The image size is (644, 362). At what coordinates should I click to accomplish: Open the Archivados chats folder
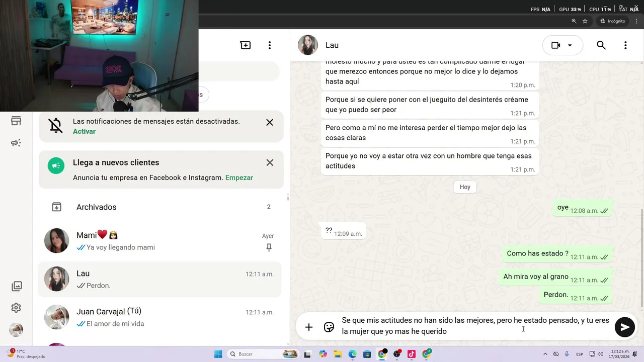pos(161,207)
